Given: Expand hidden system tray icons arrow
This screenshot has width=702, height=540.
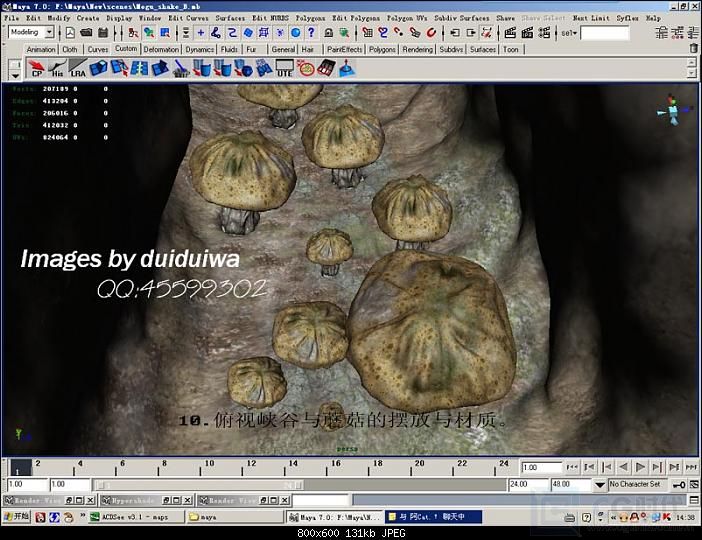Looking at the screenshot, I should coord(613,518).
